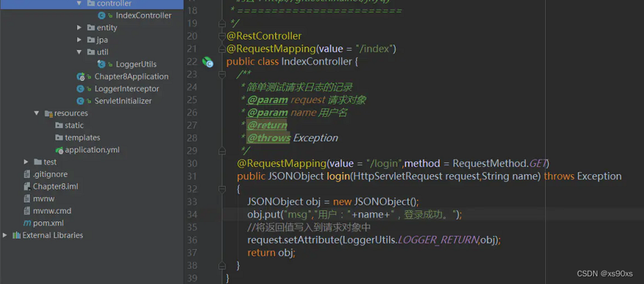Click the External Libraries bars icon
This screenshot has height=284, width=644.
[x=17, y=235]
